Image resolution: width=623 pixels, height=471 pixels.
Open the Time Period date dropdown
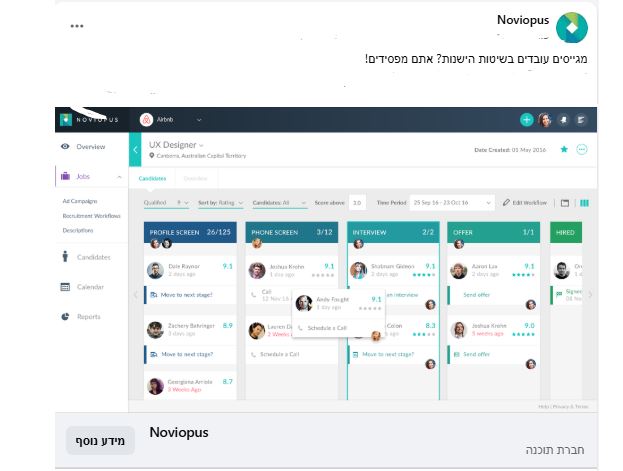[x=451, y=202]
